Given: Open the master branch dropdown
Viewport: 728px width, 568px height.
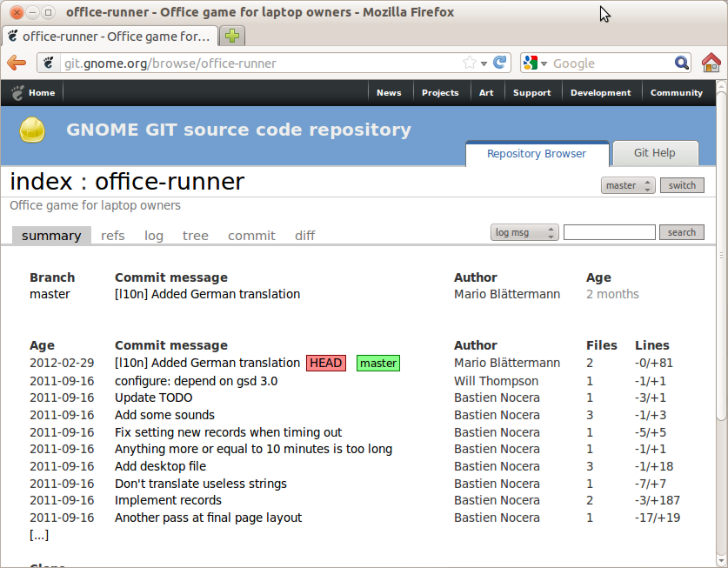Looking at the screenshot, I should pyautogui.click(x=628, y=185).
